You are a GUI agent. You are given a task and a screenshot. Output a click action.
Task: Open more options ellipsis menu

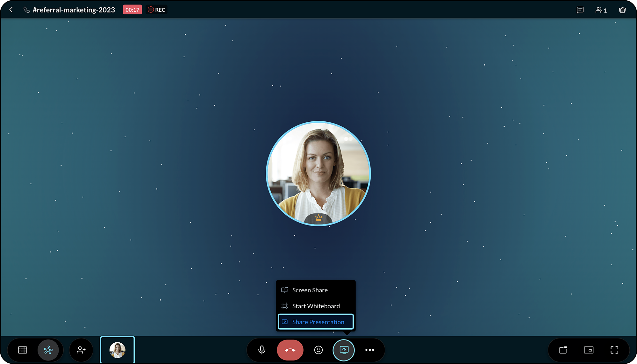pyautogui.click(x=369, y=350)
